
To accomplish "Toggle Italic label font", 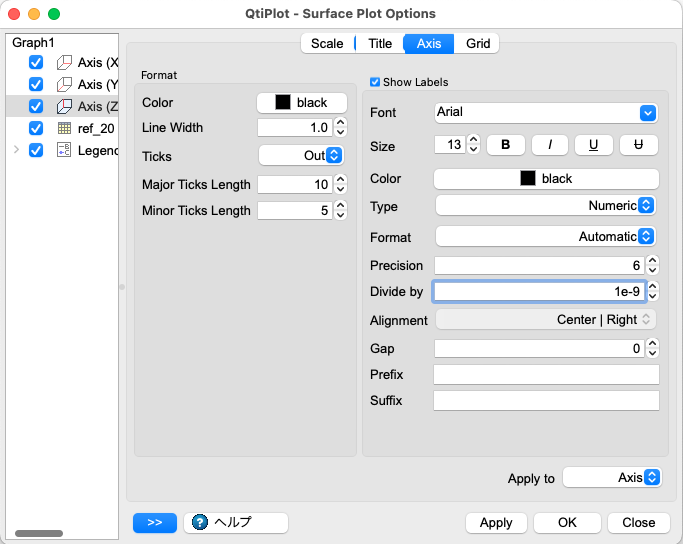I will [x=550, y=145].
